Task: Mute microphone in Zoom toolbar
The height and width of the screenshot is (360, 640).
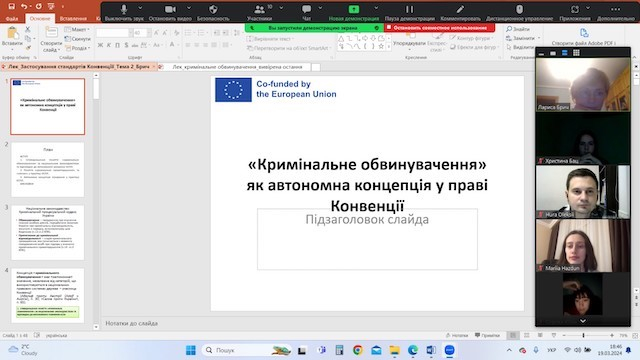Action: tap(124, 9)
